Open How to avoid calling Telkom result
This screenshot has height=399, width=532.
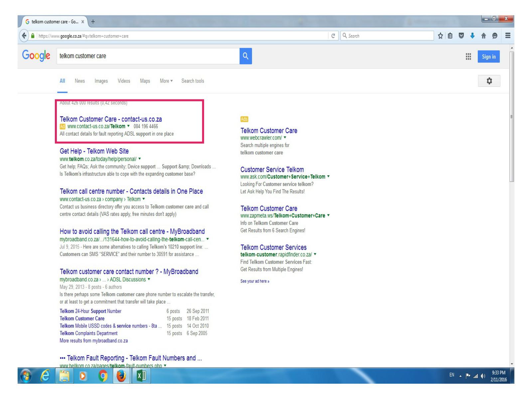point(132,231)
